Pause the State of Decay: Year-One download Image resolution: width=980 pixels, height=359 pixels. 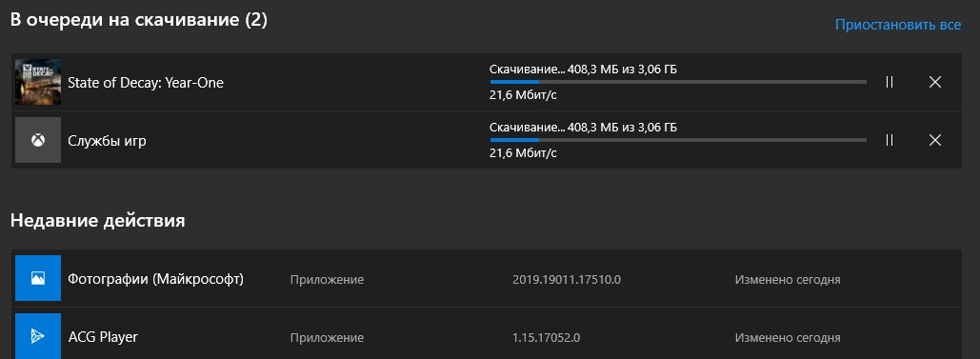pos(889,82)
